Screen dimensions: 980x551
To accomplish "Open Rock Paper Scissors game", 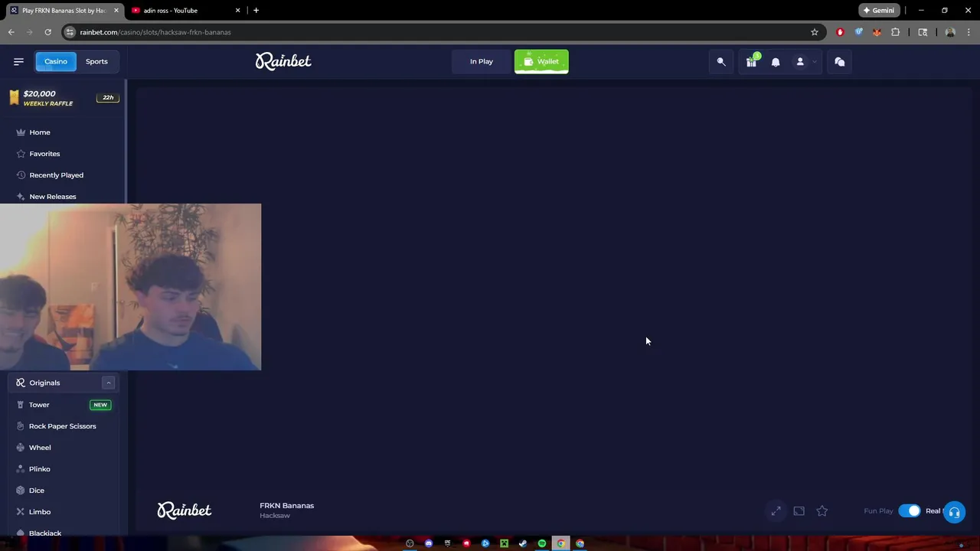I will (x=64, y=426).
